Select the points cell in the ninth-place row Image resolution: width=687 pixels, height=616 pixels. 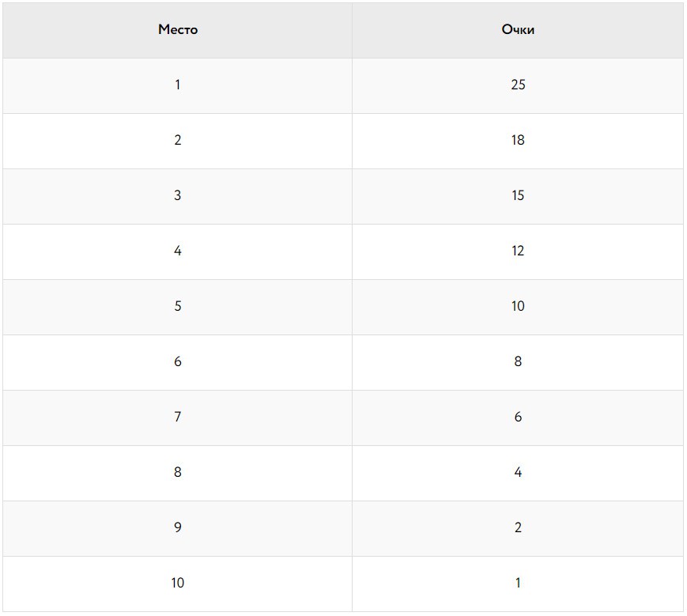click(518, 527)
